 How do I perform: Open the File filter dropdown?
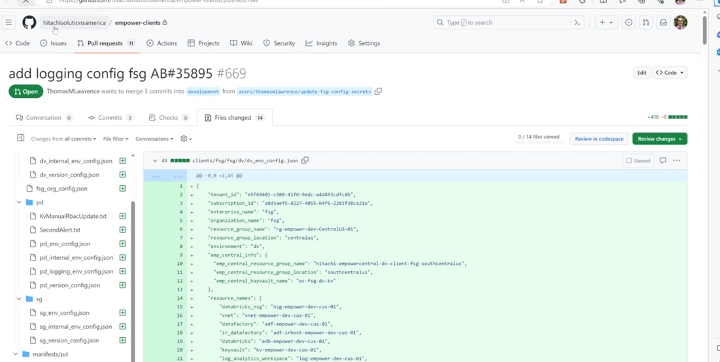[x=116, y=139]
